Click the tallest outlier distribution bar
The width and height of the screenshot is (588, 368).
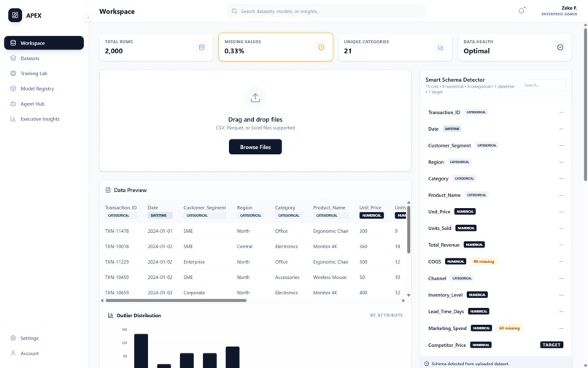click(x=141, y=350)
